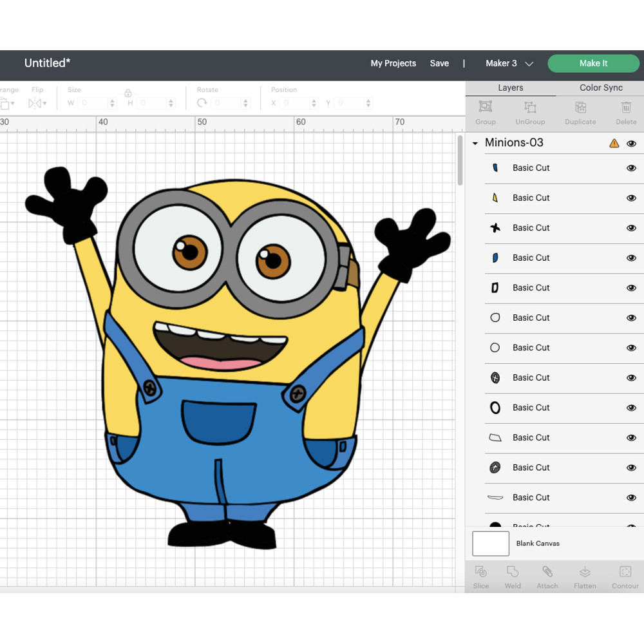
Task: Click the Attach icon
Action: coord(547,576)
